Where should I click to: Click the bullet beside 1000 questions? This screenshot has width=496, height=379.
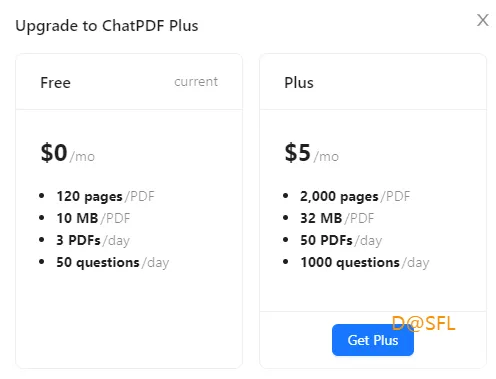[x=285, y=262]
